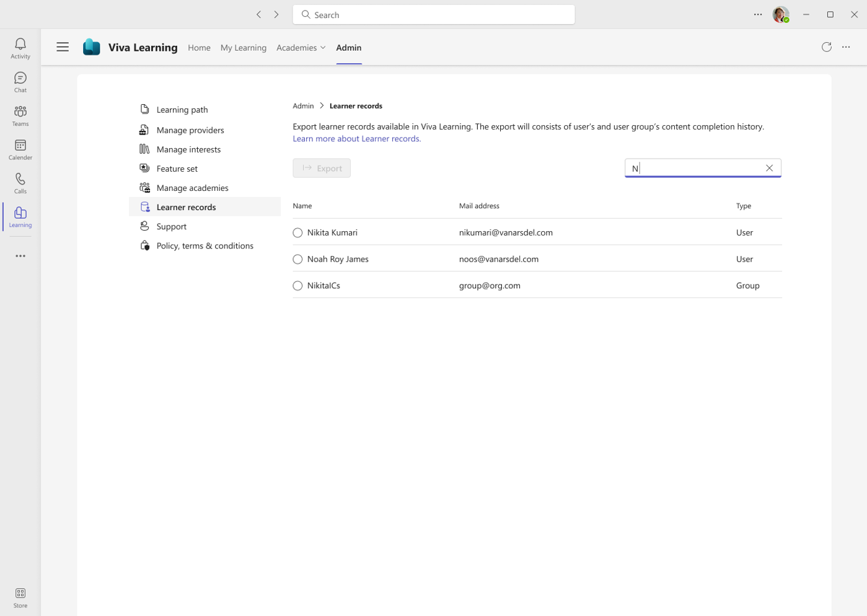Screen dimensions: 867x616
Task: Click the name NikitalCs
Action: tap(323, 286)
